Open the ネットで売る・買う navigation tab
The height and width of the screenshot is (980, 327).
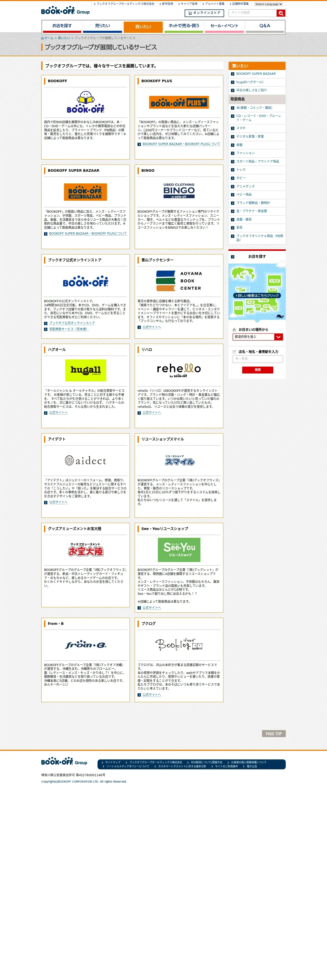[x=184, y=26]
